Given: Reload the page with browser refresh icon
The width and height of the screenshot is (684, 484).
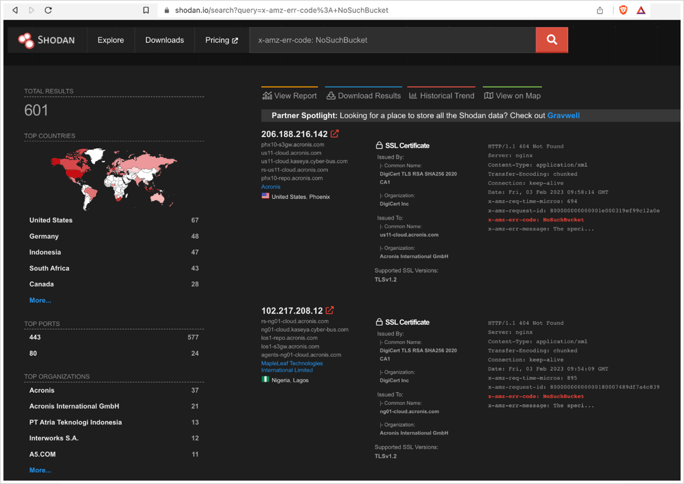Looking at the screenshot, I should click(x=48, y=10).
